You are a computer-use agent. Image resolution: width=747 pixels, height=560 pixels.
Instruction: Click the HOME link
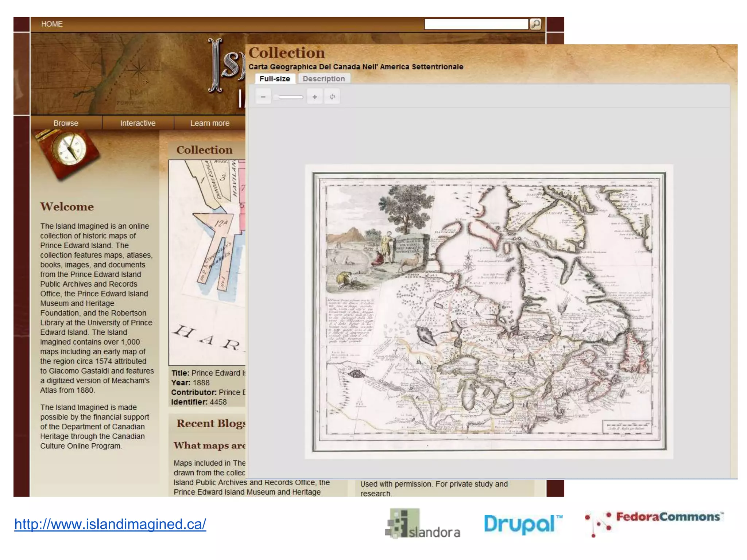pos(52,24)
